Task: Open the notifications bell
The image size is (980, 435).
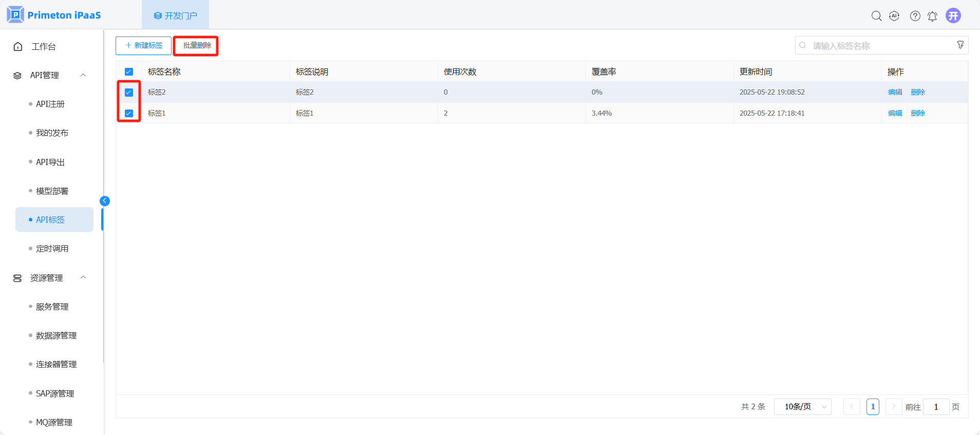Action: pyautogui.click(x=932, y=16)
